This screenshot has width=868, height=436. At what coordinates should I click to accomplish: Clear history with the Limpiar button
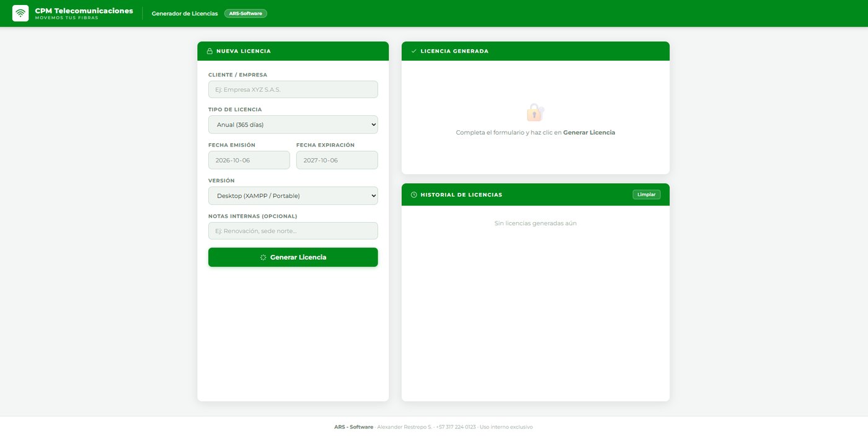tap(647, 195)
